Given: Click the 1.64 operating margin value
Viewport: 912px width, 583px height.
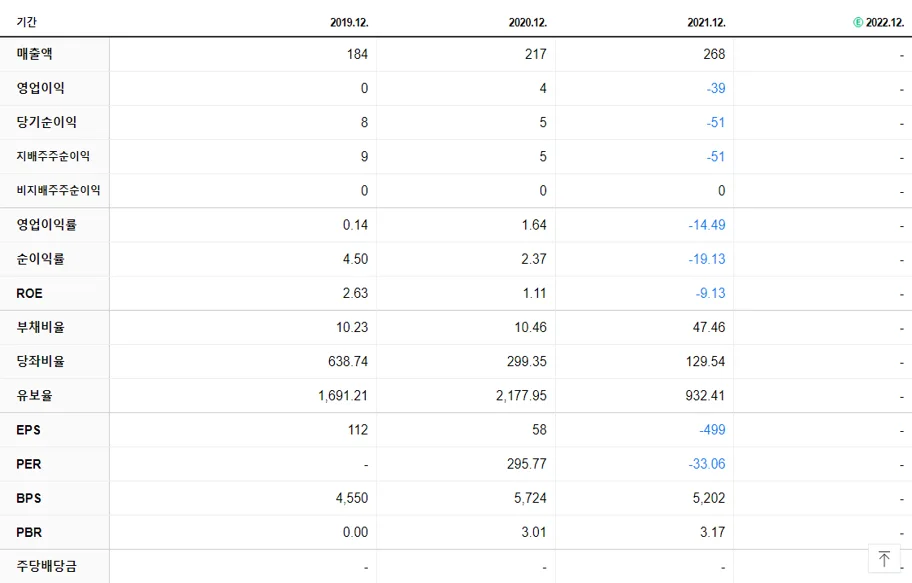Looking at the screenshot, I should tap(534, 225).
